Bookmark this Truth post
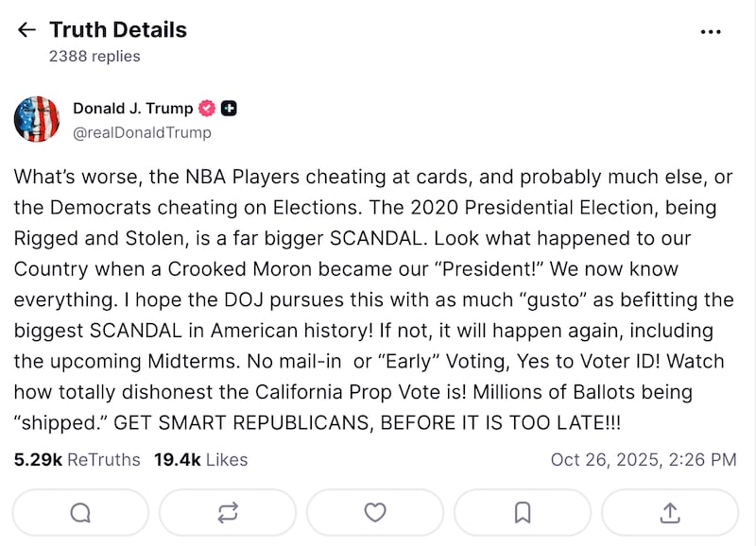This screenshot has width=756, height=546. 523,512
